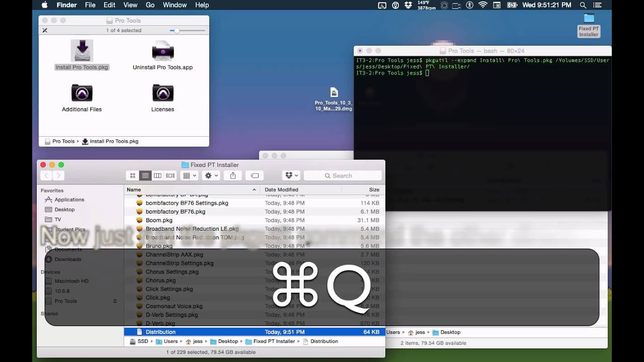This screenshot has height=362, width=644.
Task: Click the Dropbox menu bar icon
Action: (x=408, y=5)
